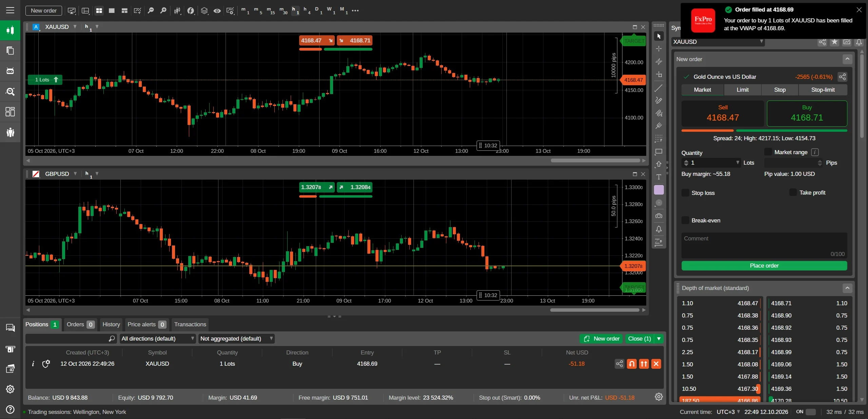
Task: Switch to the Limit order tab
Action: click(742, 90)
